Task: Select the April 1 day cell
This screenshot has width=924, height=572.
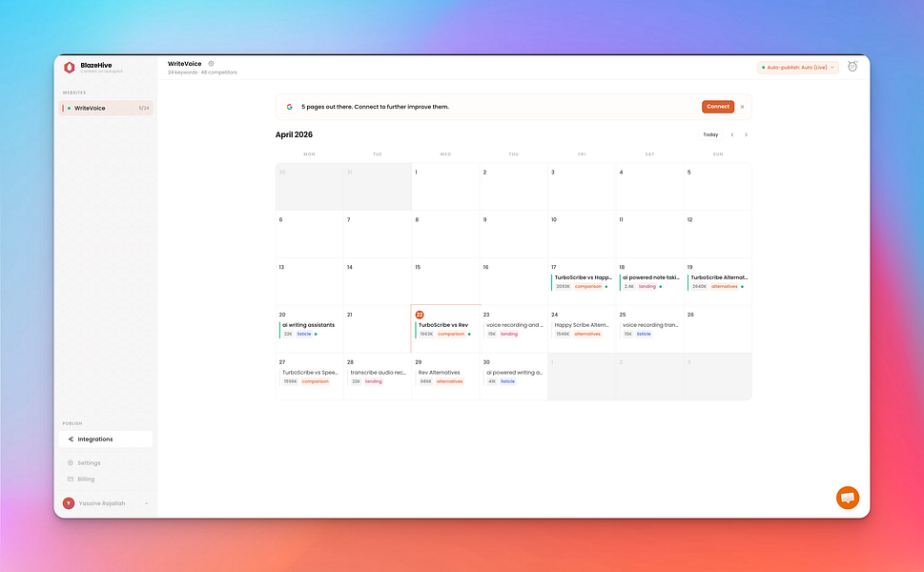Action: pos(445,187)
